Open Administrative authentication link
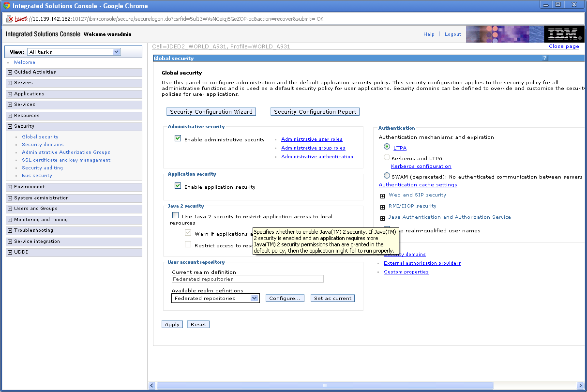Image resolution: width=587 pixels, height=392 pixels. (317, 157)
